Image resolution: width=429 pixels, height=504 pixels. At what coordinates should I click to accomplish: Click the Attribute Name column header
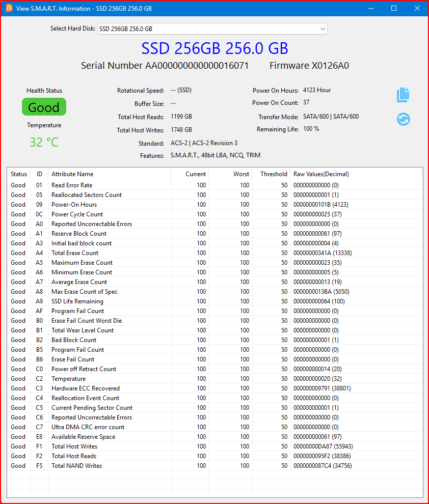[110, 174]
